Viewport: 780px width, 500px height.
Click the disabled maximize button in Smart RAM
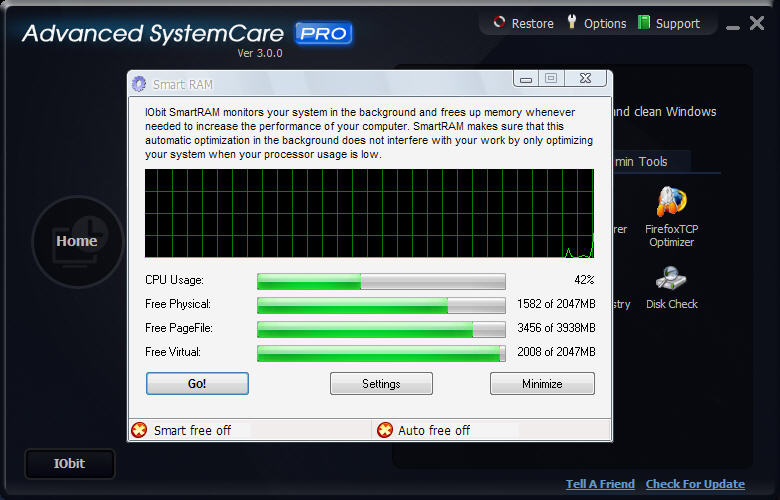[551, 79]
